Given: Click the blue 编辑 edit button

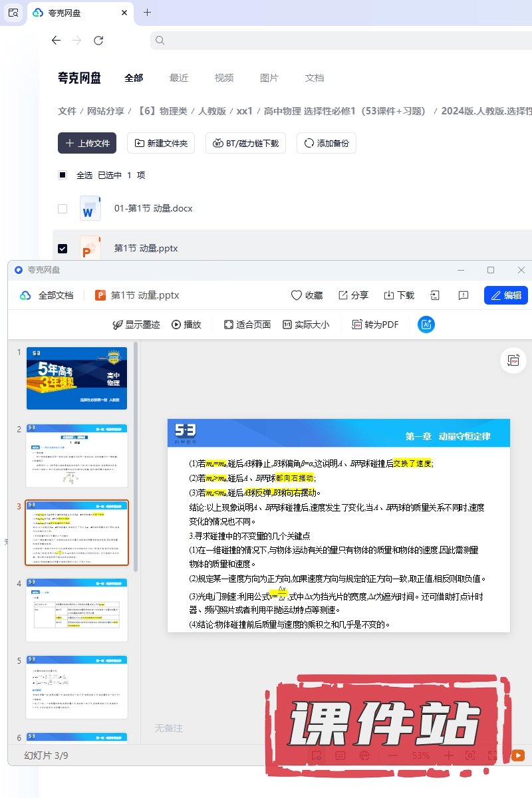Looking at the screenshot, I should pyautogui.click(x=505, y=295).
